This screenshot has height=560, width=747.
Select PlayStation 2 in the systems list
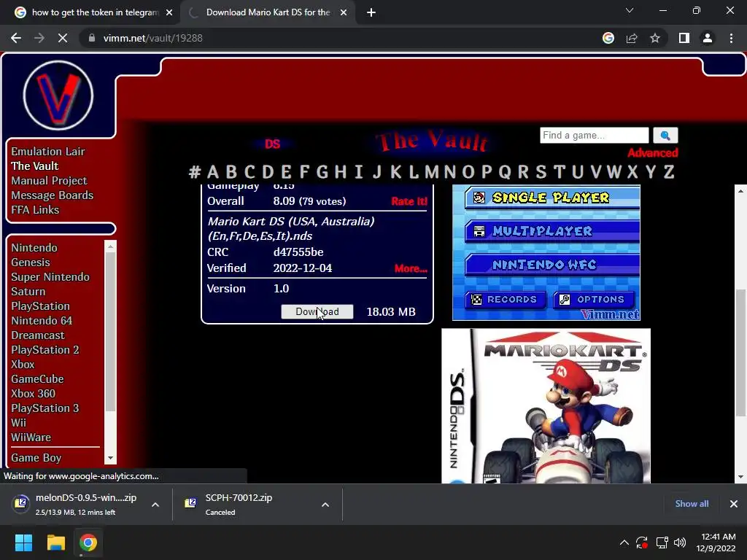tap(45, 350)
